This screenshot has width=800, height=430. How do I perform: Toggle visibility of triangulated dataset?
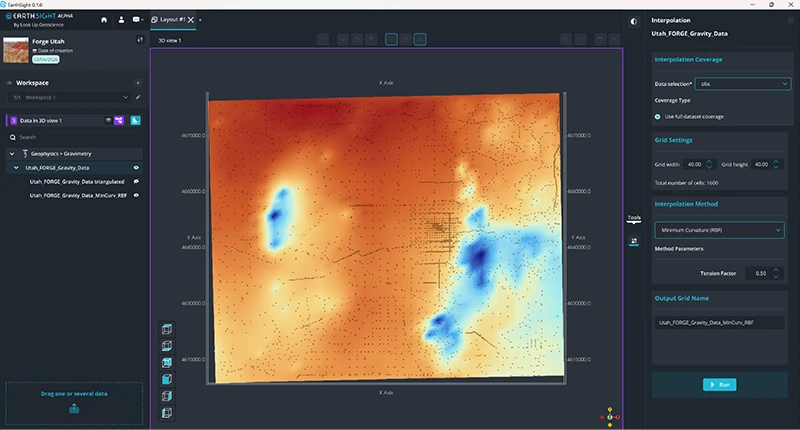136,182
